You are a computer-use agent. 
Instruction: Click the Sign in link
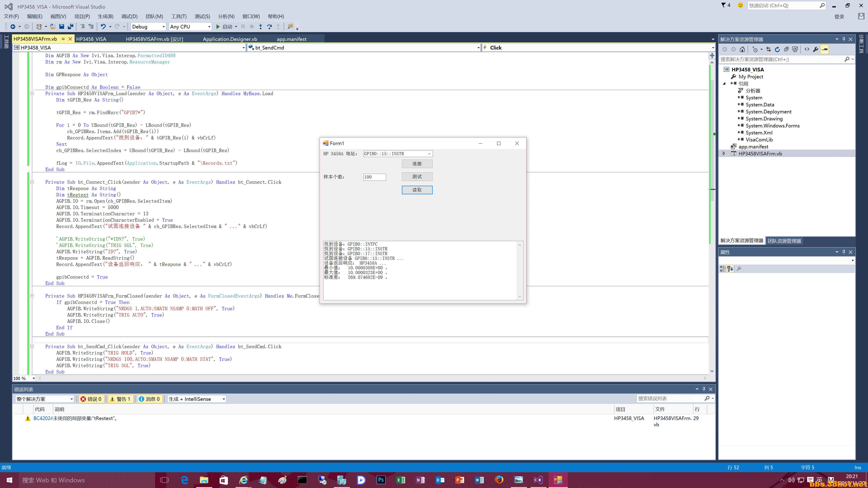(839, 17)
